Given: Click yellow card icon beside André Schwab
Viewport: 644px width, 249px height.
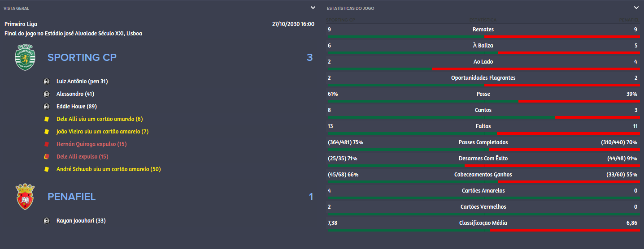Looking at the screenshot, I should [x=46, y=169].
